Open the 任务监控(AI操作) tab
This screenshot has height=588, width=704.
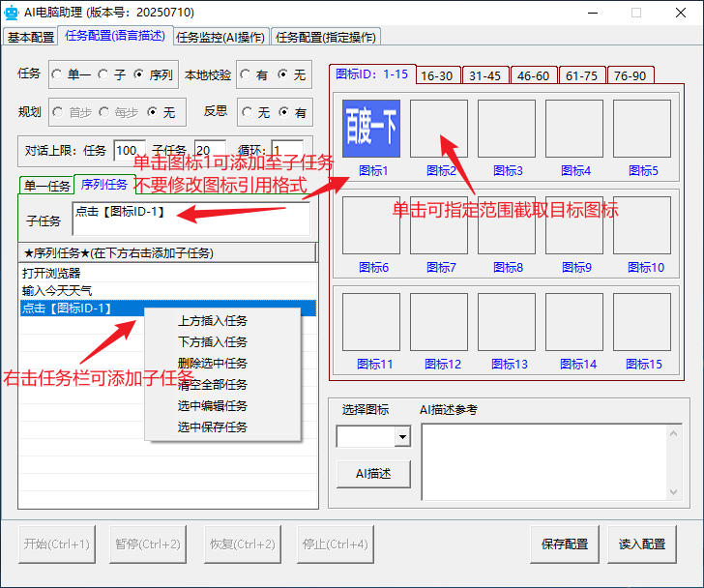[x=221, y=37]
